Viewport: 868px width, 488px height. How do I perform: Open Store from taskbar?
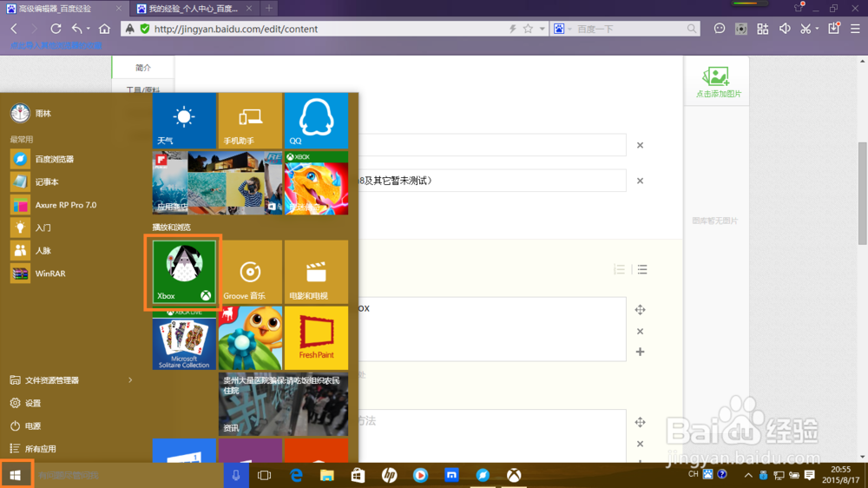click(x=358, y=475)
